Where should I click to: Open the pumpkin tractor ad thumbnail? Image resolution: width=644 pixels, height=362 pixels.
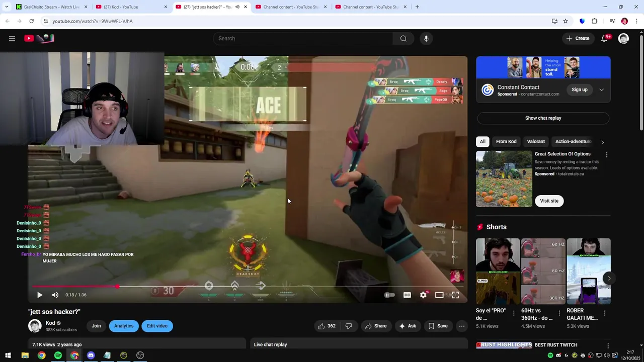point(504,179)
